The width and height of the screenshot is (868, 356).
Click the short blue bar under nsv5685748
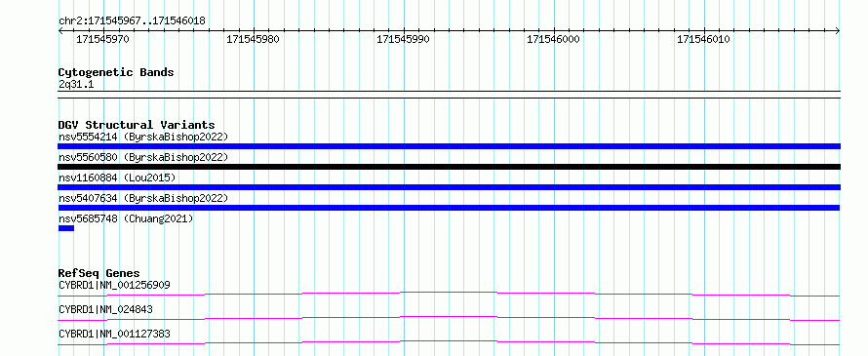[66, 228]
